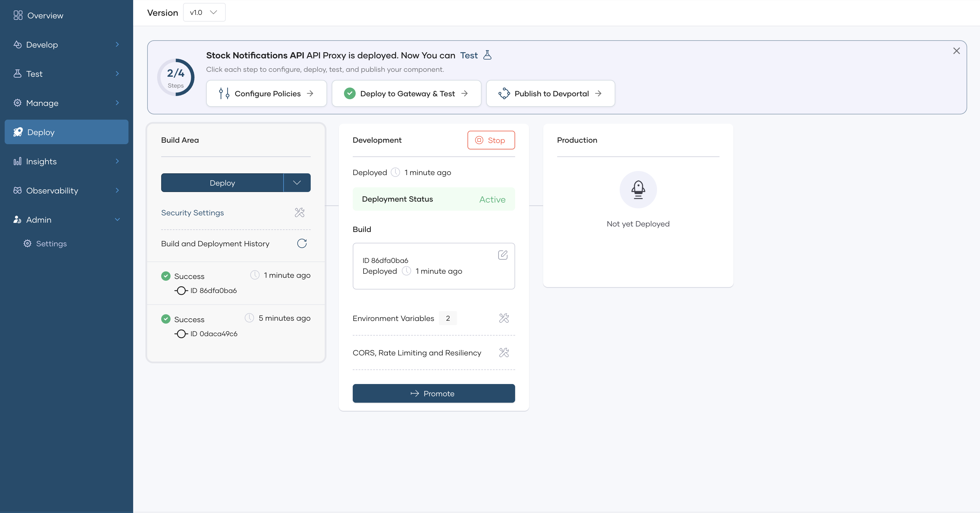This screenshot has height=513, width=980.
Task: Configure Environment Variables tools icon
Action: [x=504, y=318]
